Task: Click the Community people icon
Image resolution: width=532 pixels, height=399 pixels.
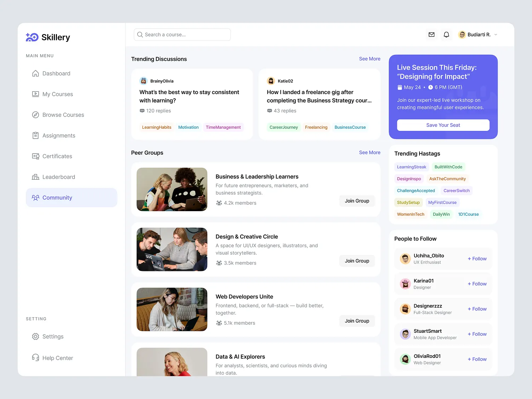Action: coord(35,198)
